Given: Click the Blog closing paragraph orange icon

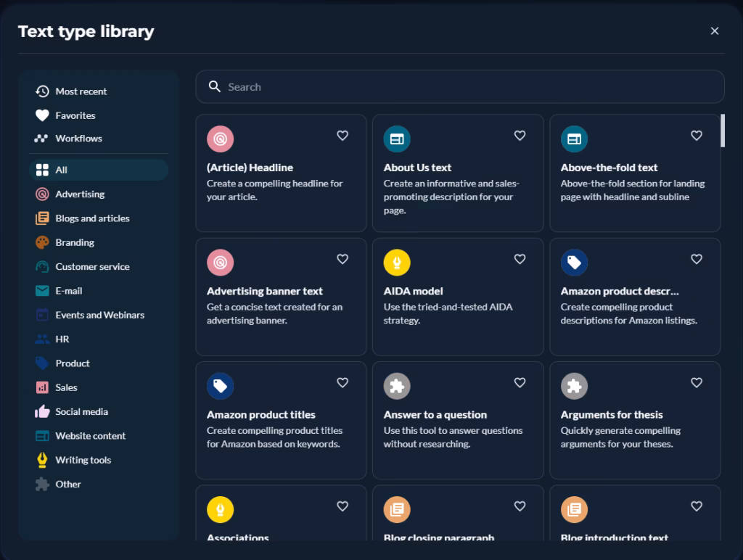Looking at the screenshot, I should point(397,510).
